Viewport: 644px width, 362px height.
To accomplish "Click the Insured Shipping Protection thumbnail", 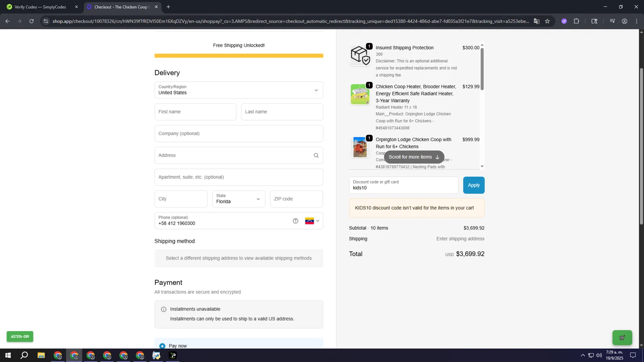I will coord(360,55).
